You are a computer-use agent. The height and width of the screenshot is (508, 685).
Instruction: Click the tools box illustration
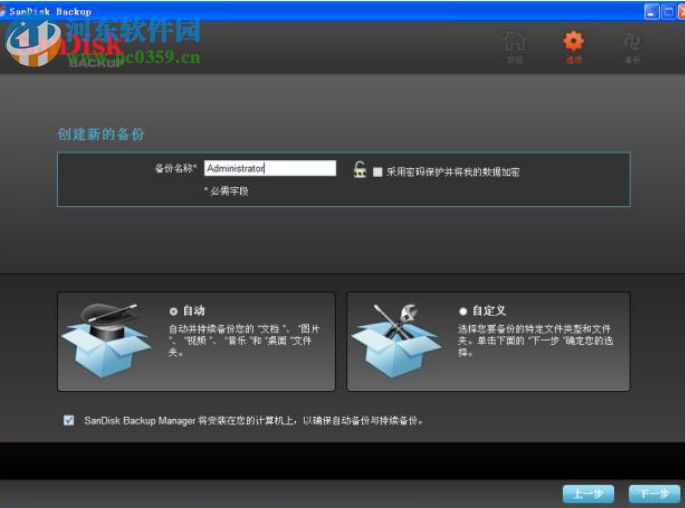tap(396, 340)
